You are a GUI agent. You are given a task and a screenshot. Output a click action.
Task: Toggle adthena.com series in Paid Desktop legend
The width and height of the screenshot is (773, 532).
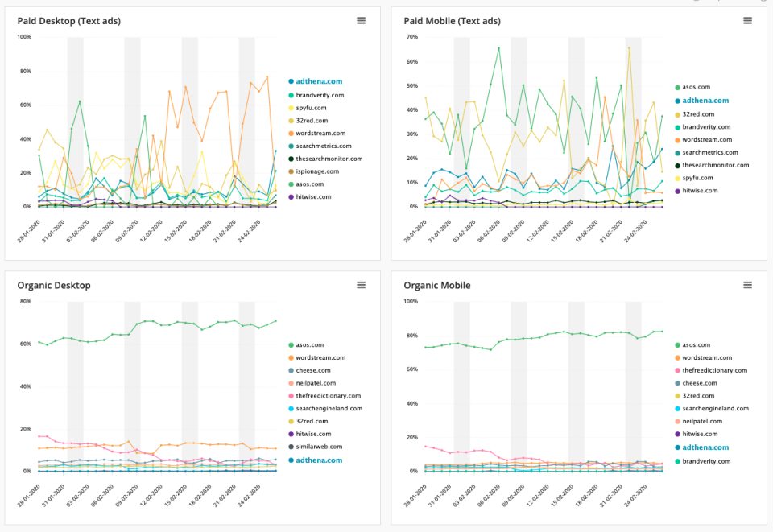[x=316, y=81]
